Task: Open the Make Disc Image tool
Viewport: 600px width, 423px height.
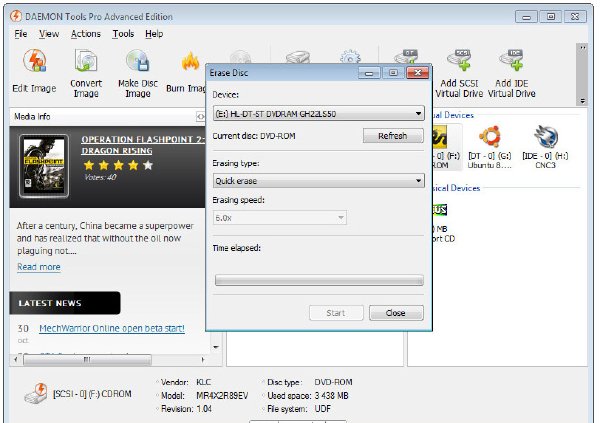Action: coord(138,73)
